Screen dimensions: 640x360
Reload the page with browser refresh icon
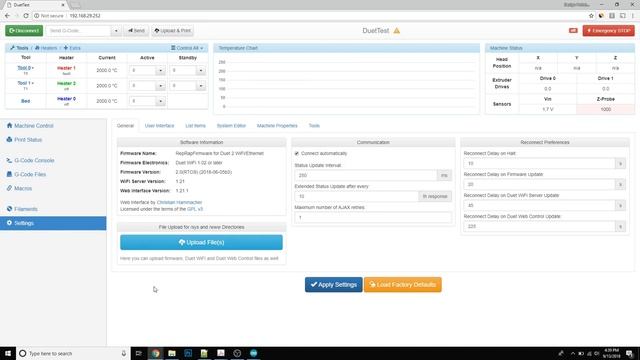pos(26,16)
